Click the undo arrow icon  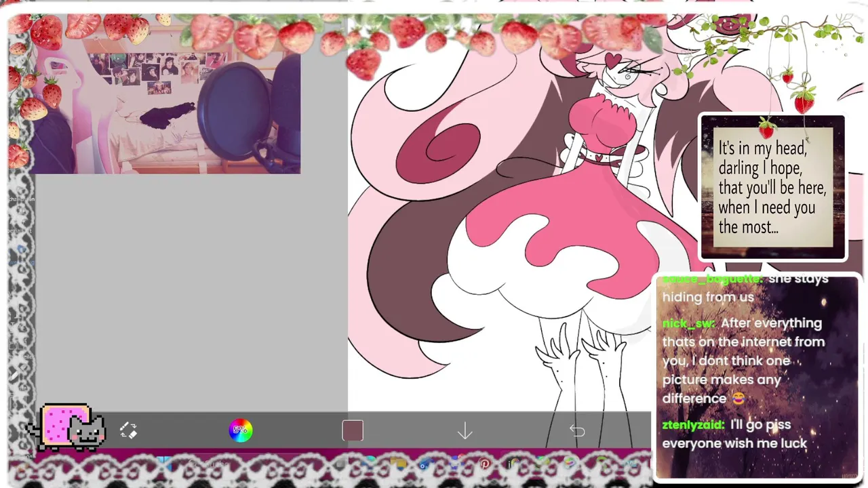pos(577,430)
